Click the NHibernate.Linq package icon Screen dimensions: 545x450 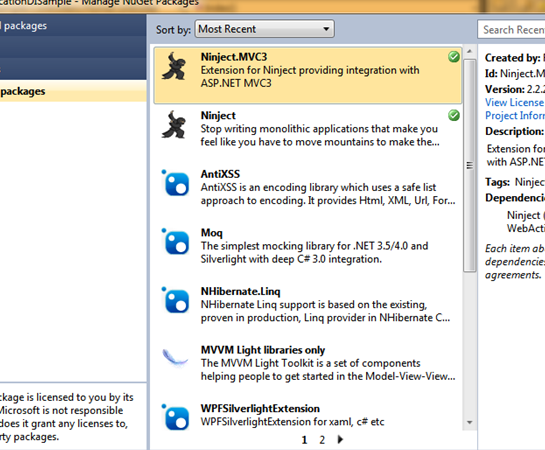click(x=176, y=300)
